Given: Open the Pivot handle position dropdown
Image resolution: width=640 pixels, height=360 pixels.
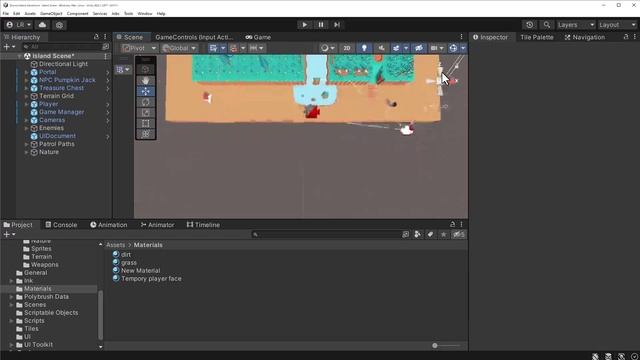Looking at the screenshot, I should coord(139,48).
